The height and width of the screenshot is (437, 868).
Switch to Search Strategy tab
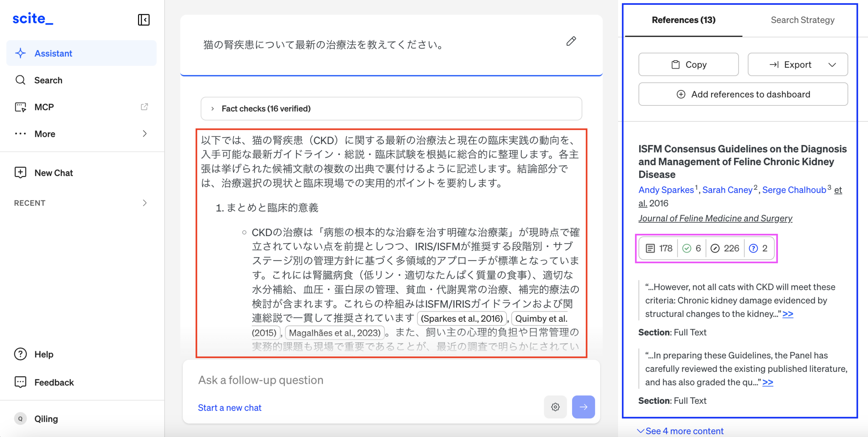pos(802,20)
